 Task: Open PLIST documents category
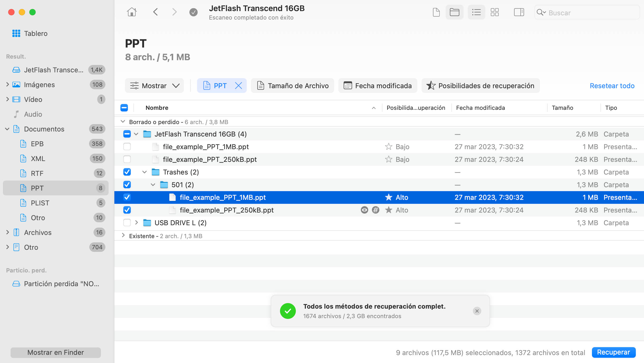(x=56, y=203)
